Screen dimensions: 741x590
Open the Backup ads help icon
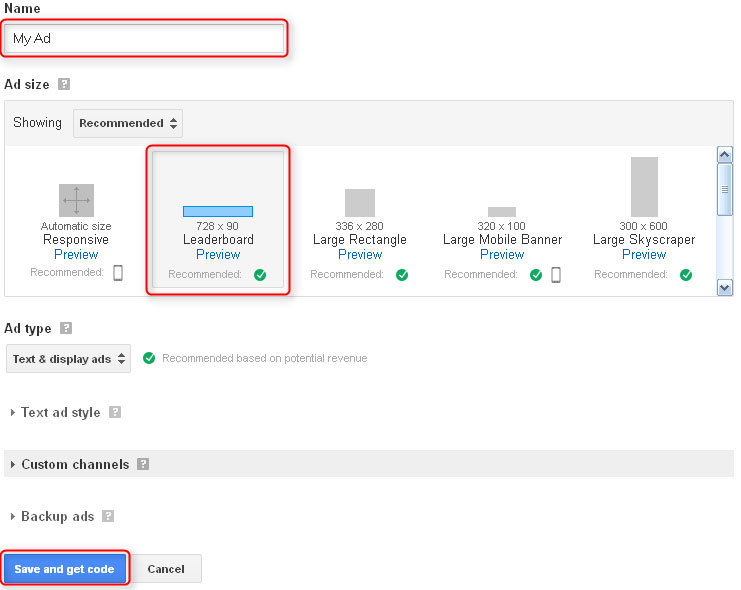pyautogui.click(x=108, y=516)
